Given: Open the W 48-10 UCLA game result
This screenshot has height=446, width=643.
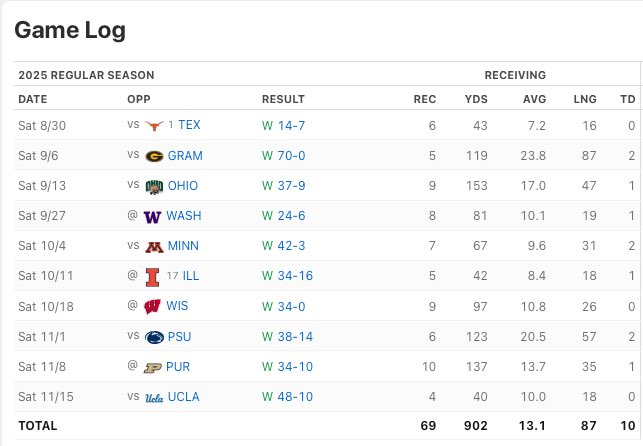Looking at the screenshot, I should pos(287,396).
